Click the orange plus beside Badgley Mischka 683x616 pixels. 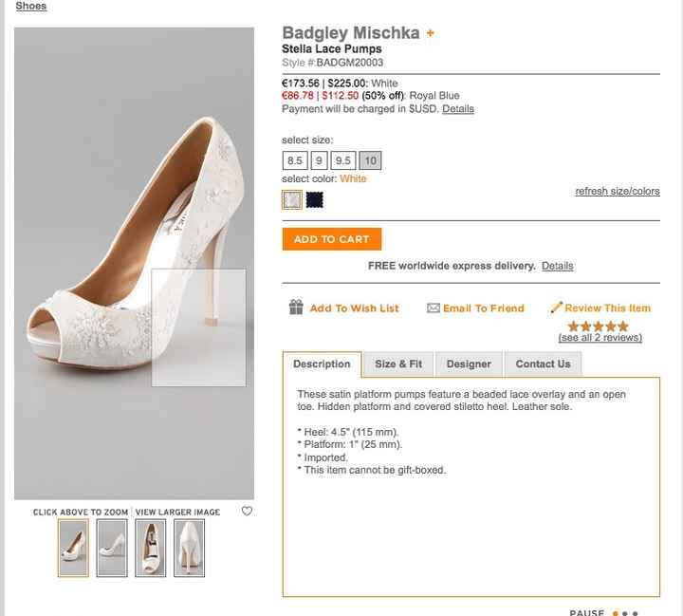pyautogui.click(x=431, y=33)
